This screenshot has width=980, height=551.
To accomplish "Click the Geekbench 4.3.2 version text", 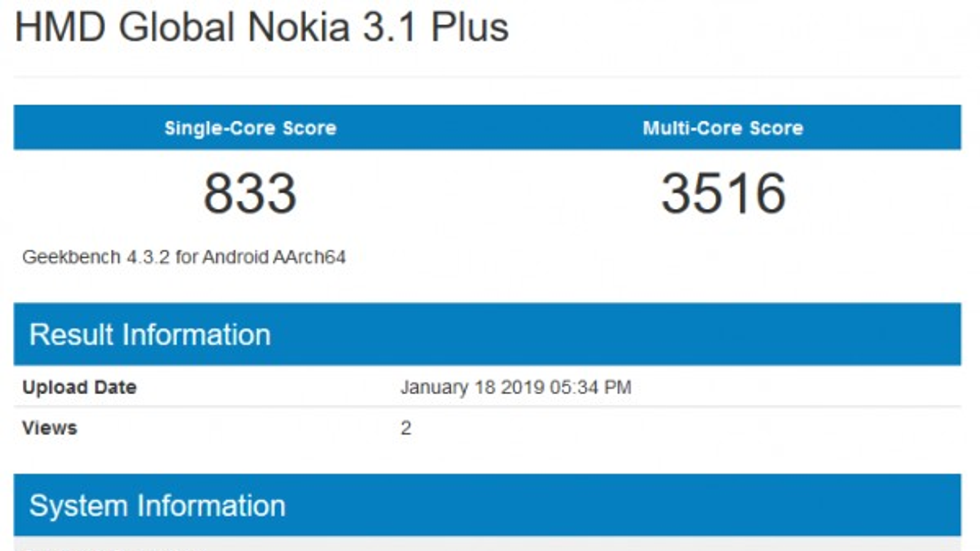I will click(x=184, y=257).
